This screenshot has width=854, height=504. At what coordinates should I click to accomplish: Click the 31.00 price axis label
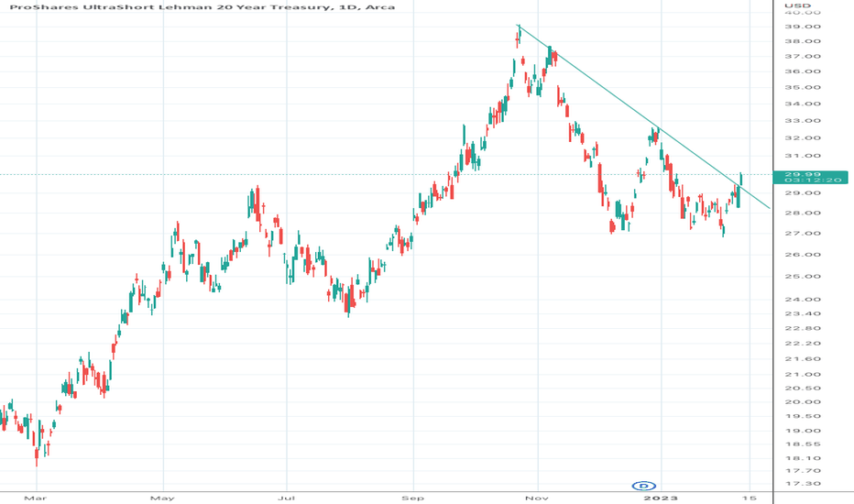803,156
